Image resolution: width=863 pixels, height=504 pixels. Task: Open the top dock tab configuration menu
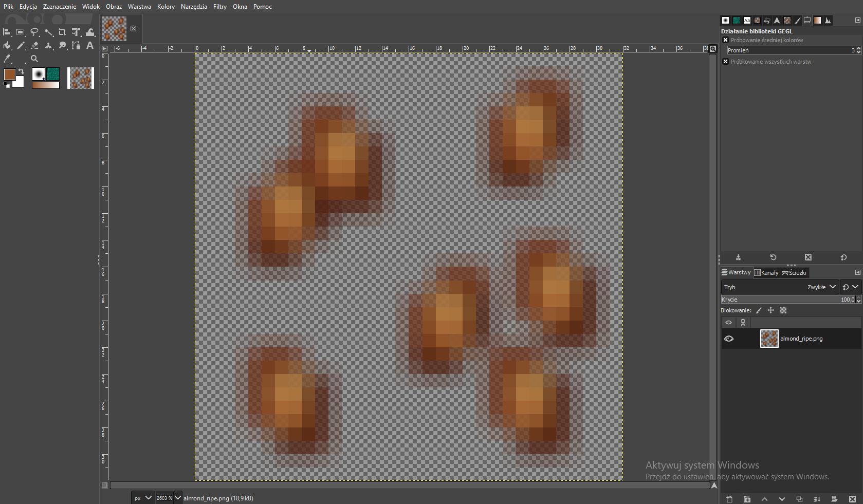click(857, 21)
